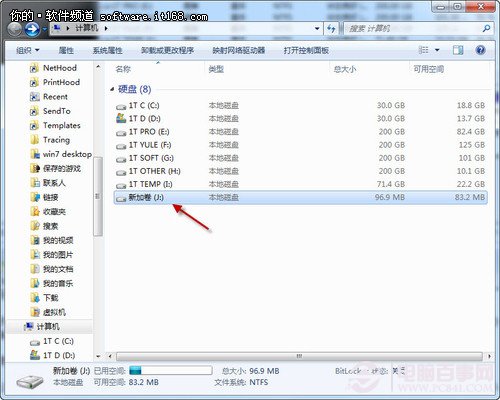Select 1T C (C:) in navigation tree
The width and height of the screenshot is (500, 400).
(x=58, y=341)
